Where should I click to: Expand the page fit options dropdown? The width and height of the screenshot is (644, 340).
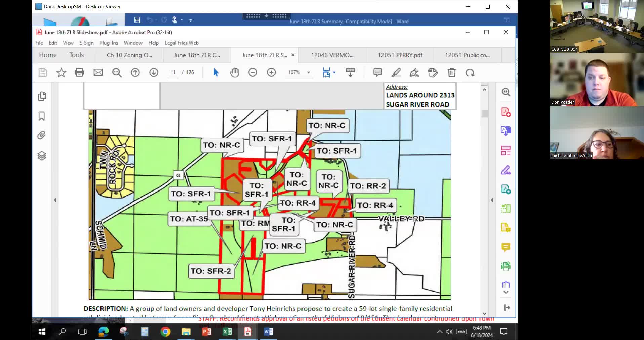click(x=334, y=72)
